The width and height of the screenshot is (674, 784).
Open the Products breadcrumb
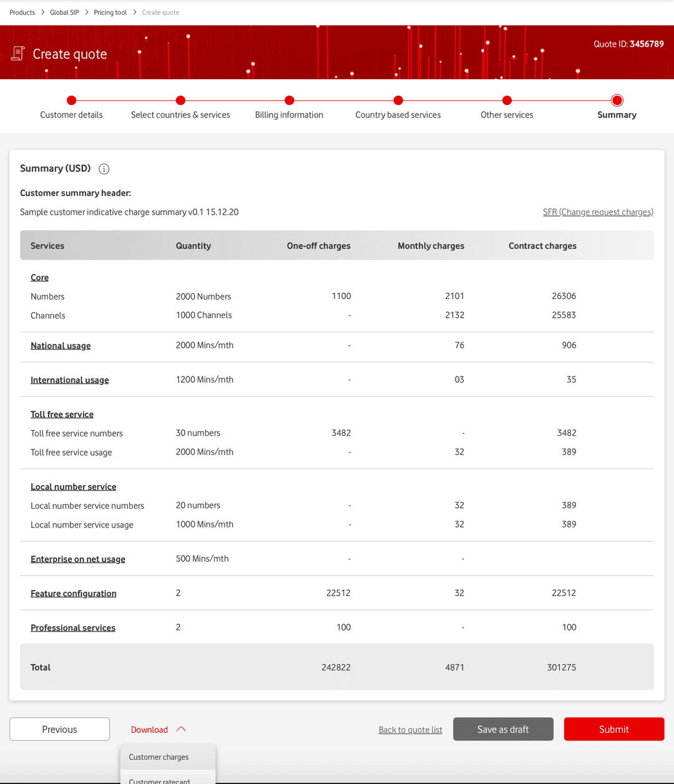tap(22, 12)
